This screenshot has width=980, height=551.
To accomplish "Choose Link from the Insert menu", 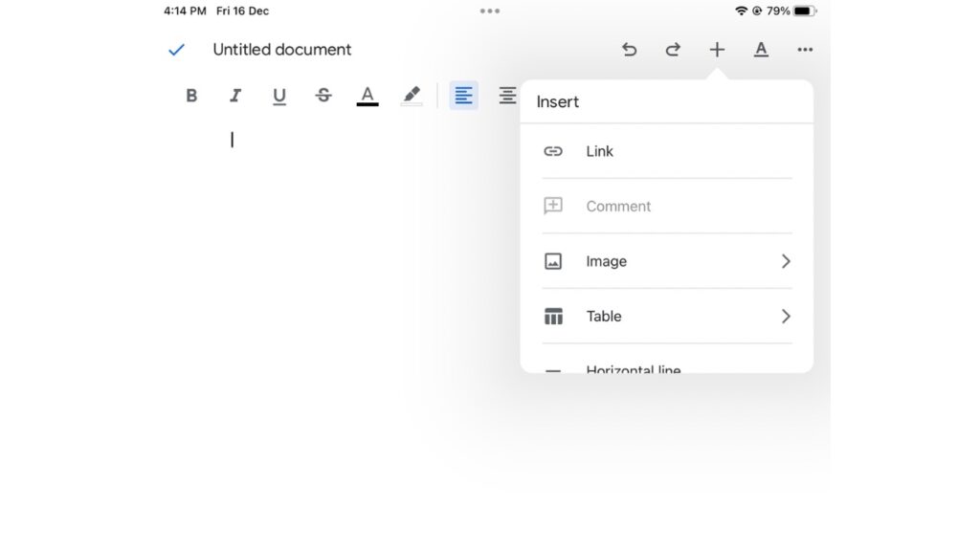I will click(x=599, y=151).
